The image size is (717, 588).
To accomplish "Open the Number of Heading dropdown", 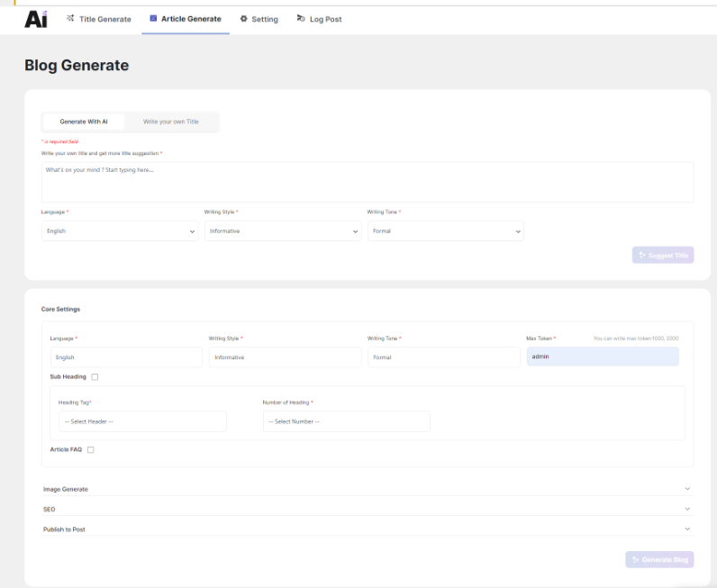I will coord(347,421).
